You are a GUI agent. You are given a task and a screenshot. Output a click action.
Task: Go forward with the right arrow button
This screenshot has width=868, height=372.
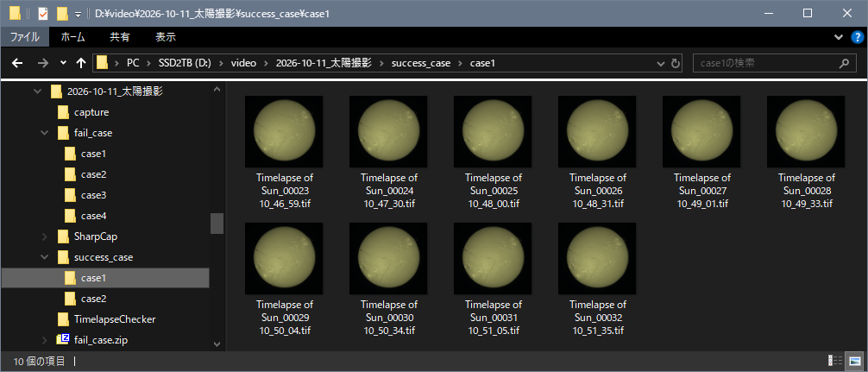[42, 63]
